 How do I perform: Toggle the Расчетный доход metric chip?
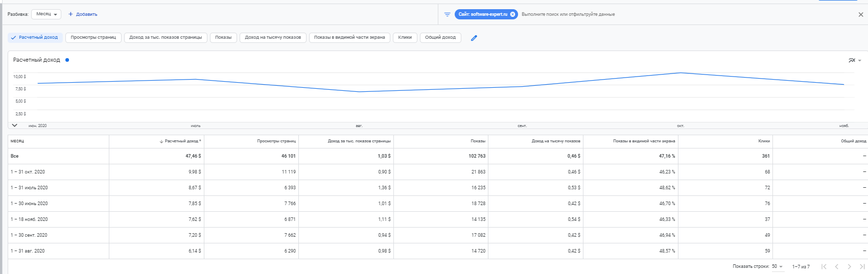(x=35, y=38)
